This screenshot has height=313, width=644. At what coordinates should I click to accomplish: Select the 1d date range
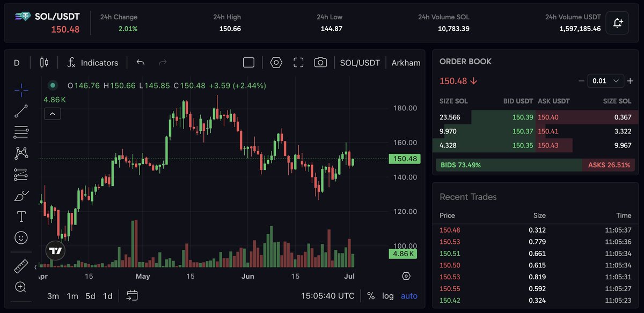(x=107, y=296)
